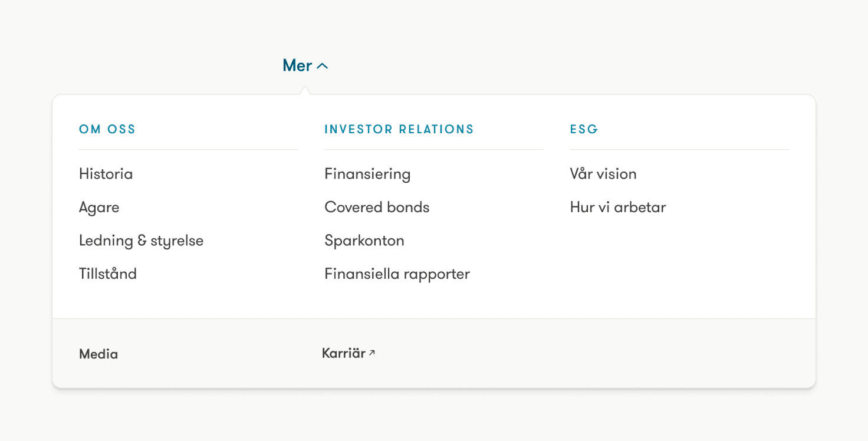This screenshot has width=868, height=441.
Task: Click the empty footer area right of Karriär
Action: click(590, 354)
